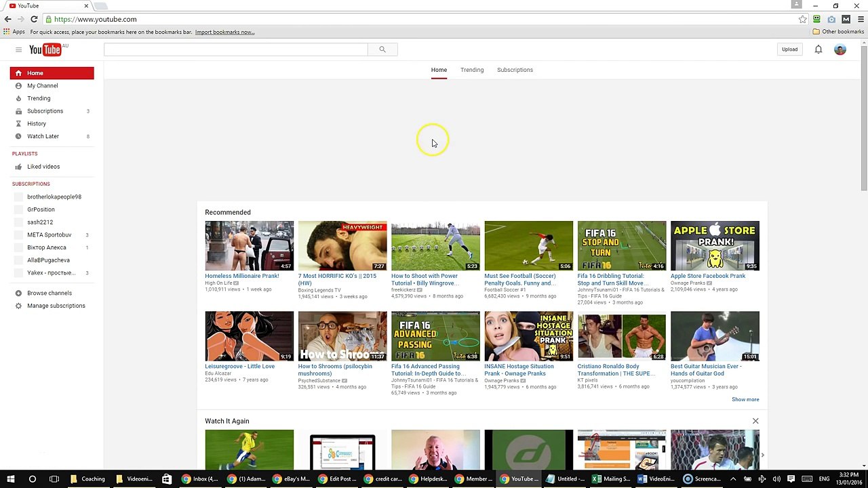Screen dimensions: 868x488
Task: Open the Action Center notifications icon
Action: [791, 479]
